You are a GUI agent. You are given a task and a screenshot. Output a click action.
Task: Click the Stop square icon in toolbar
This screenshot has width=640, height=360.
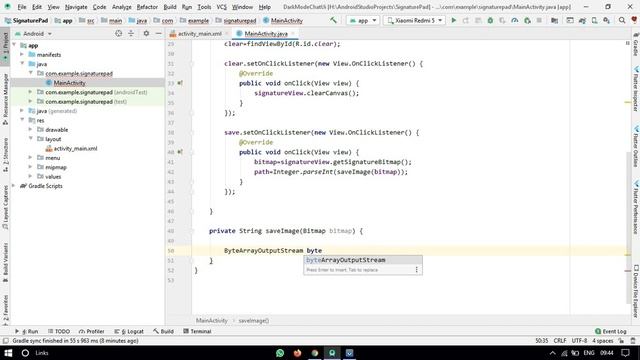coord(539,20)
